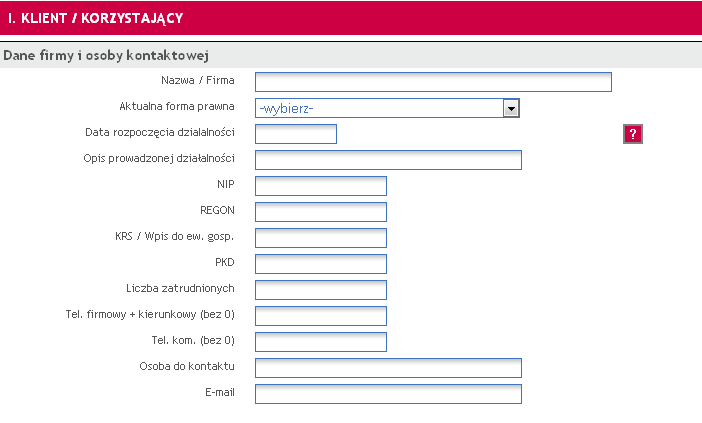Click the Aktualna forma prawna label
This screenshot has width=702, height=423.
[x=177, y=106]
